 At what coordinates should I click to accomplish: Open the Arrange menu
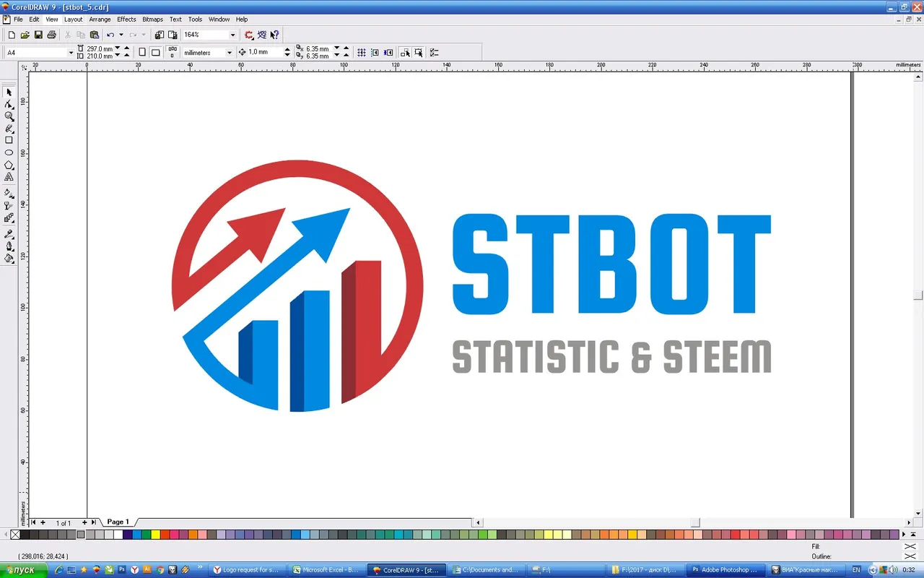coord(100,20)
